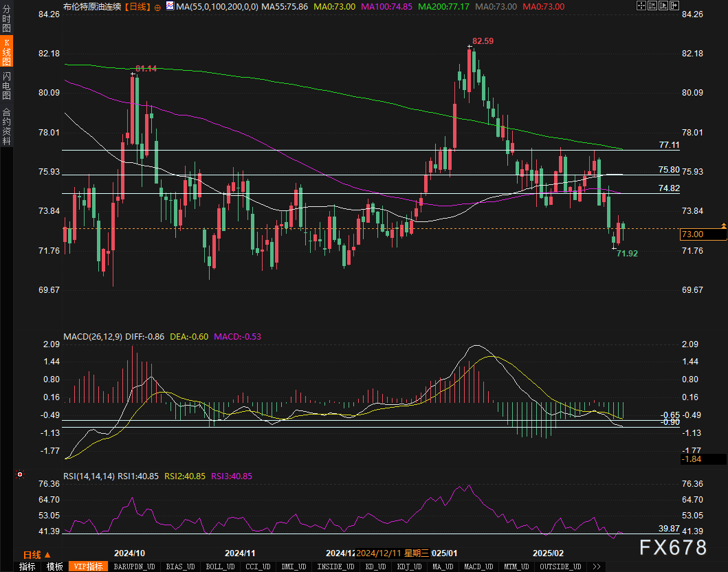
Task: Click the MA200:77.17 value label
Action: (x=444, y=6)
